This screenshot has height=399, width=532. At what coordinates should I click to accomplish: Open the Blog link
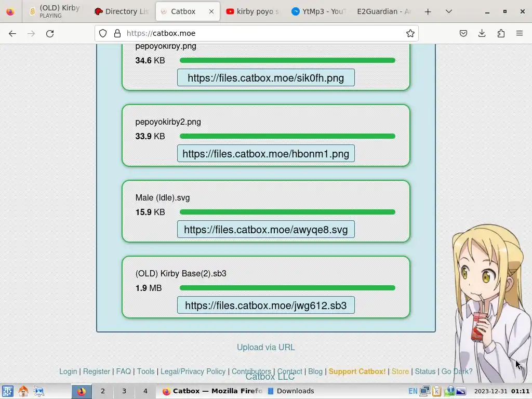tap(315, 371)
